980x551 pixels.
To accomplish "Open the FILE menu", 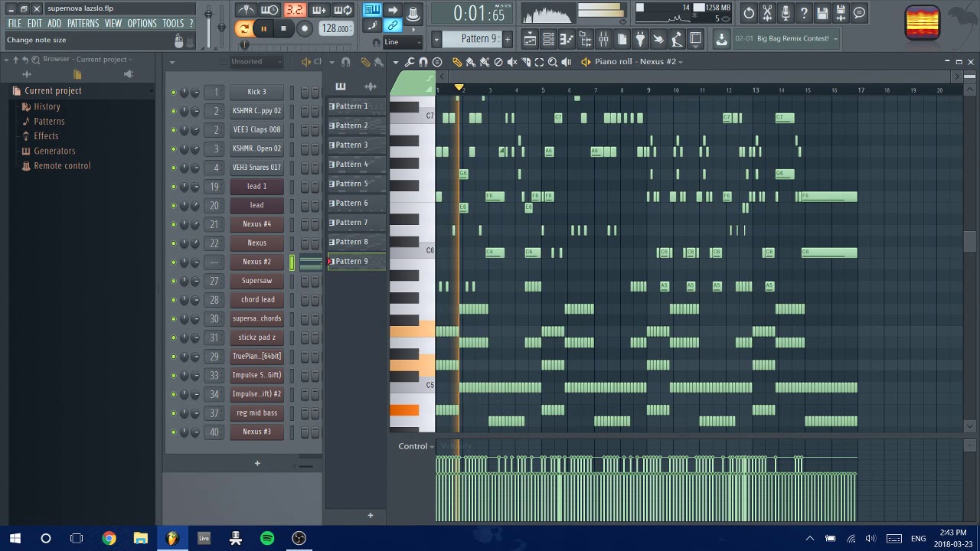I will point(15,24).
